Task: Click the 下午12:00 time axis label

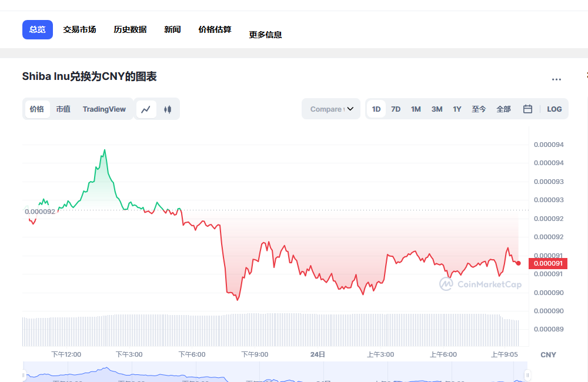Action: [66, 354]
